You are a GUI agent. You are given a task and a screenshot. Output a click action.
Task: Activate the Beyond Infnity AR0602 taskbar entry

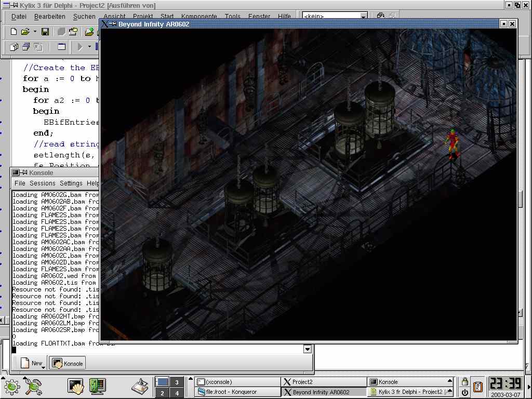[x=324, y=392]
